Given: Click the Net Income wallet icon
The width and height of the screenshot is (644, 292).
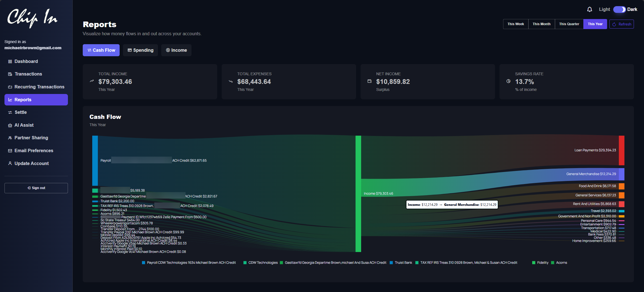Looking at the screenshot, I should click(370, 81).
